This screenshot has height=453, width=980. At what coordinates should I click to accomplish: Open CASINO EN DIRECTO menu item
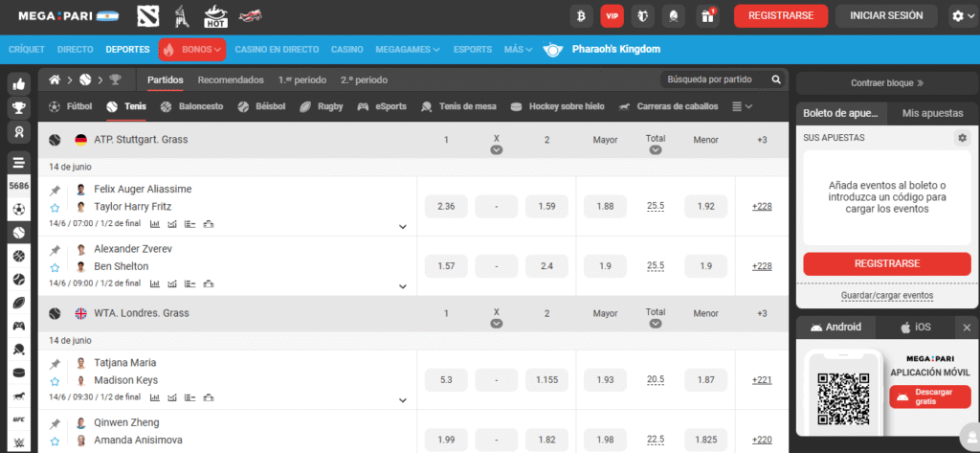(x=277, y=50)
